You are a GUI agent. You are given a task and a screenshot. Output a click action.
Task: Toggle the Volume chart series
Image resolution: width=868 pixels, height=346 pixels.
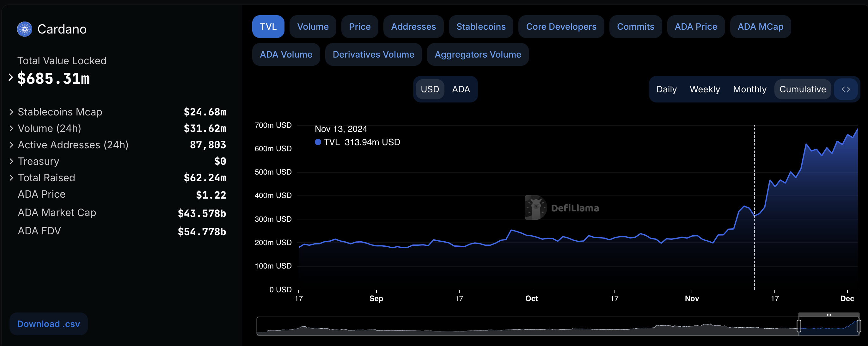click(312, 27)
